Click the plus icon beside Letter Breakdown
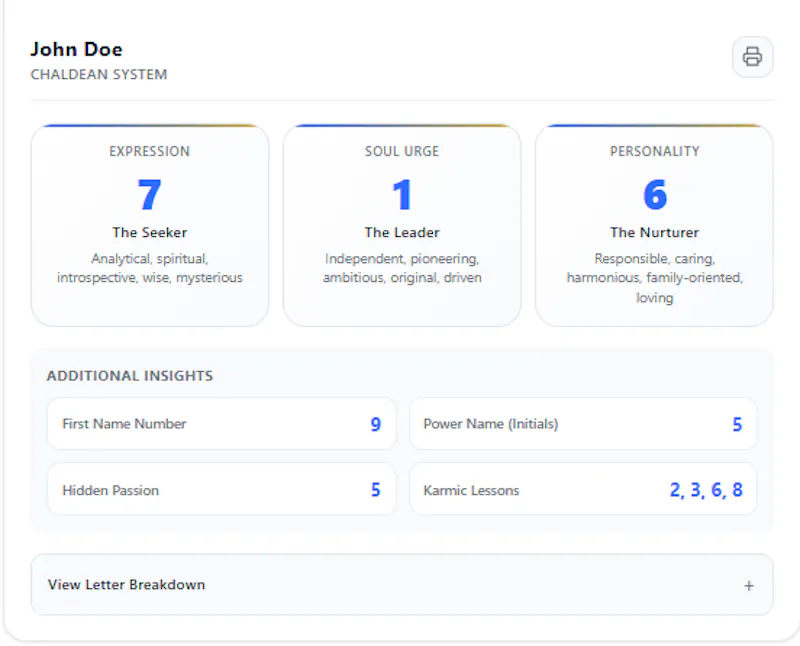 pyautogui.click(x=748, y=586)
